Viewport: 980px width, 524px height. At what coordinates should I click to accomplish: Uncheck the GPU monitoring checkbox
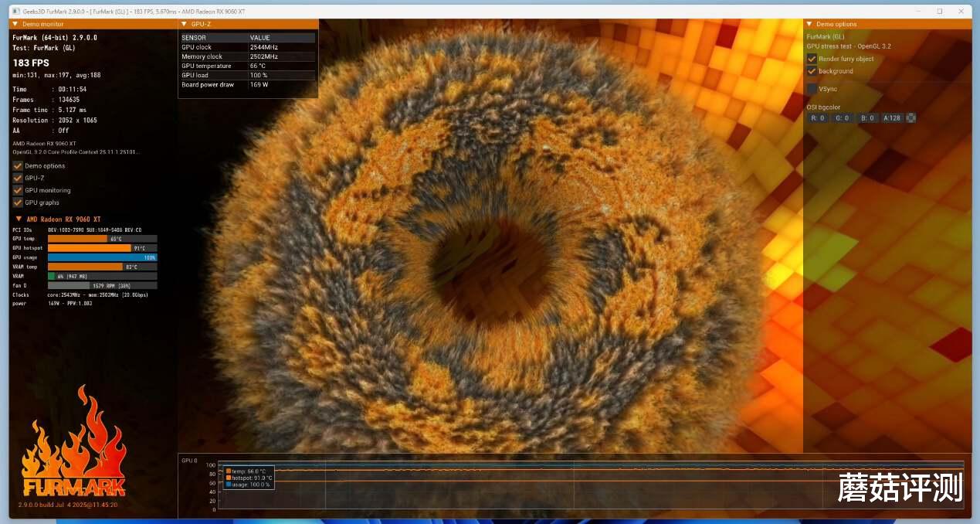(x=18, y=190)
